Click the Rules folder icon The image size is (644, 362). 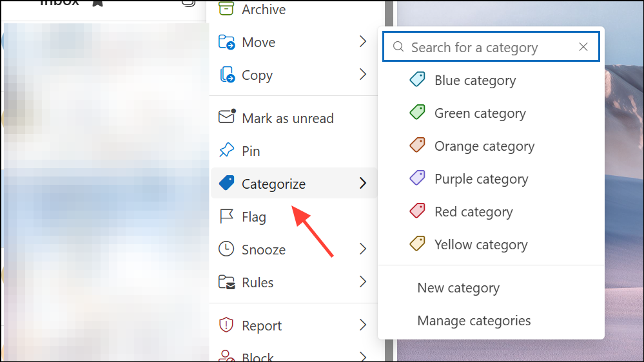click(226, 283)
